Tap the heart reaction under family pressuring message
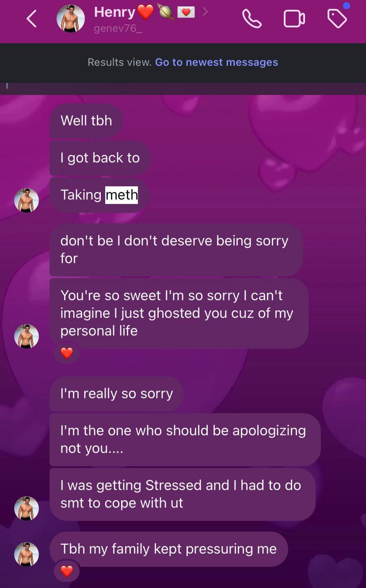Screen dimensions: 366x588 [67, 571]
